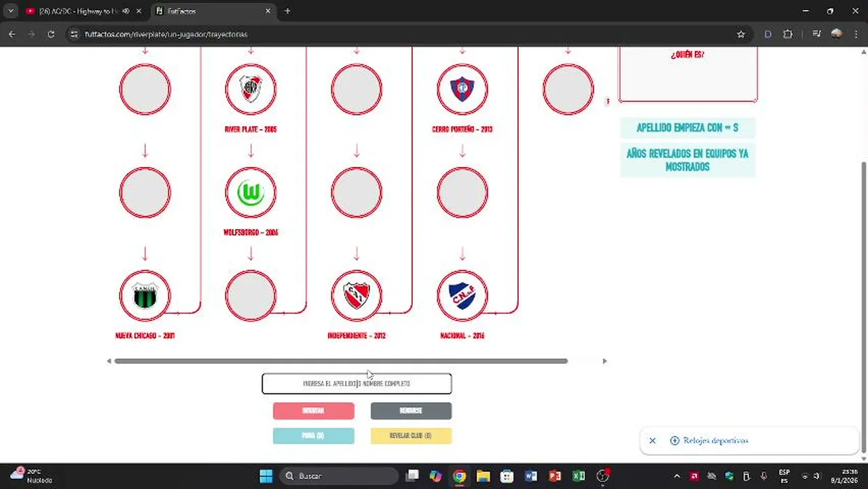
Task: Click the Independiente club crest
Action: coord(357,296)
